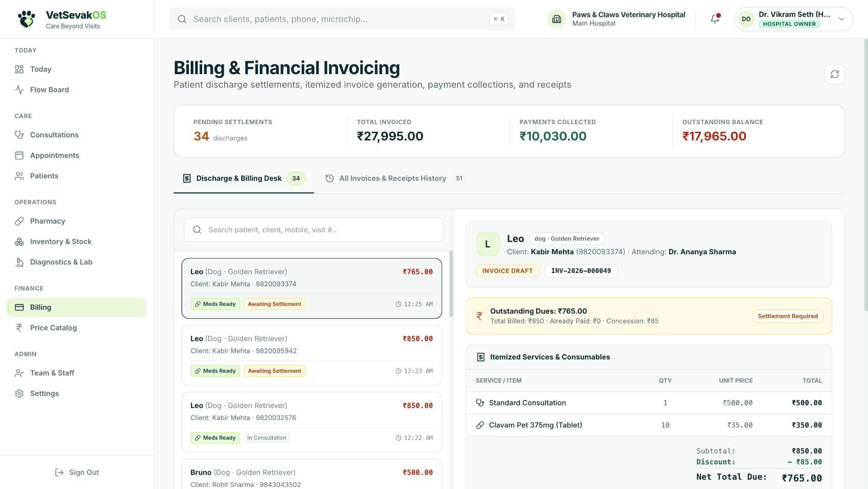Click the Standard Consultation line item
Image resolution: width=868 pixels, height=489 pixels.
(x=648, y=403)
